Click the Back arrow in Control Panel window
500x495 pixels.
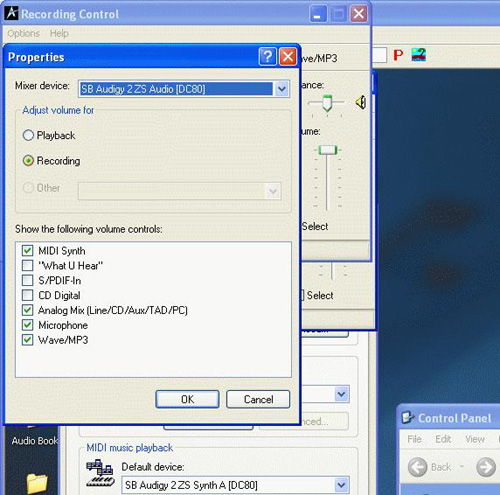click(418, 467)
